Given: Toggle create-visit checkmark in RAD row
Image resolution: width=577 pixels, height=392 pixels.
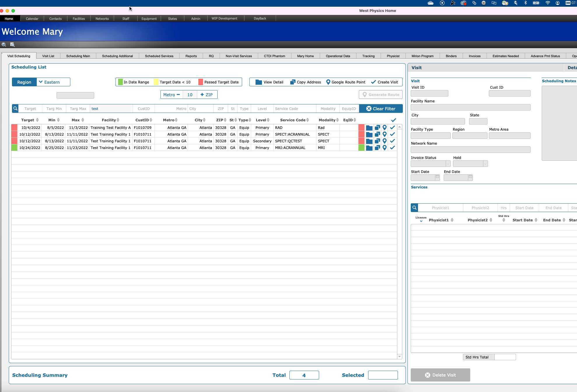Looking at the screenshot, I should pyautogui.click(x=392, y=128).
